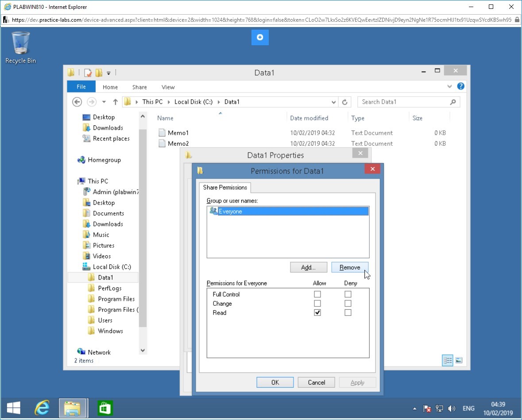The width and height of the screenshot is (522, 420).
Task: Click the Remove button
Action: (350, 267)
